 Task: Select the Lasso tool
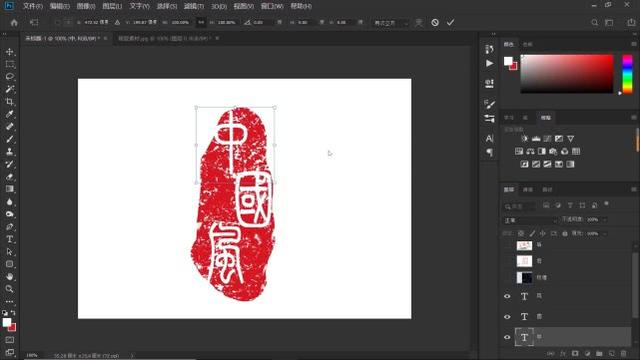pyautogui.click(x=10, y=77)
